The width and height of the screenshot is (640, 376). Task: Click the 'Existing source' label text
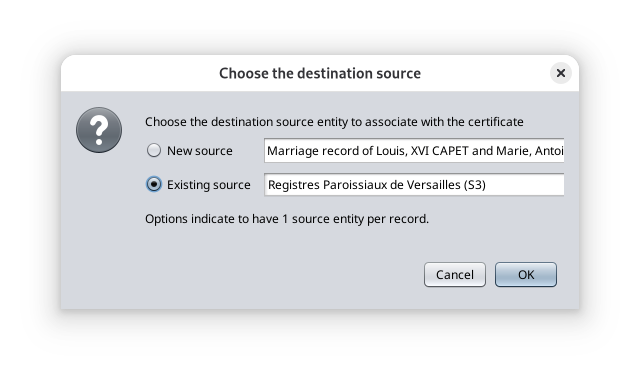point(209,185)
